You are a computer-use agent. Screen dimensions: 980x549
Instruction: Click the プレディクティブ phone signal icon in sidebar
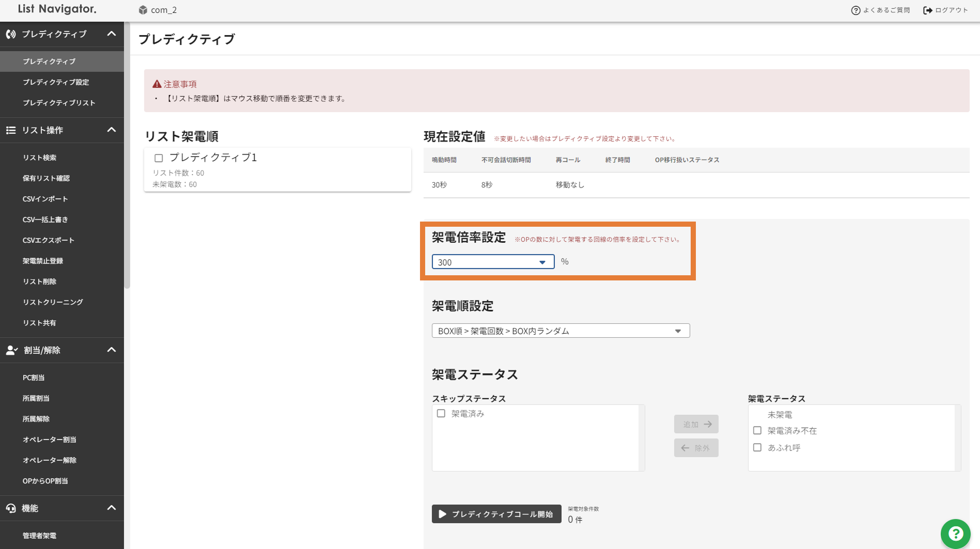click(x=11, y=34)
